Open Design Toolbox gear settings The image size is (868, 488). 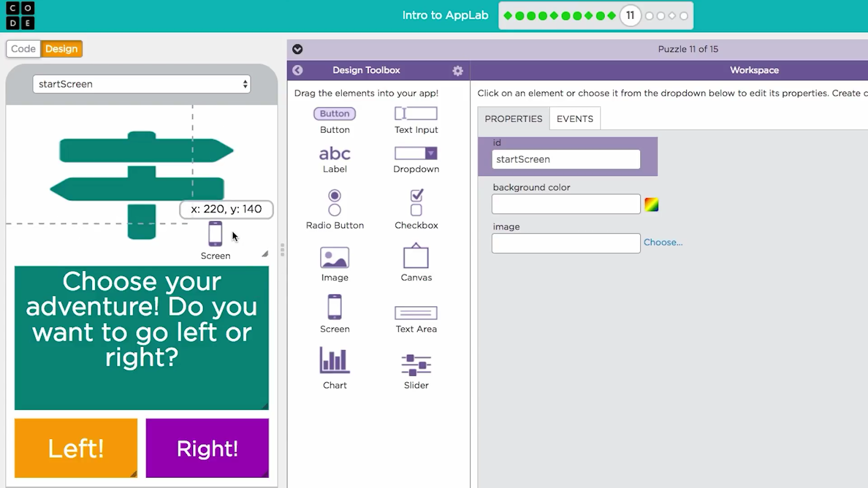pos(458,70)
